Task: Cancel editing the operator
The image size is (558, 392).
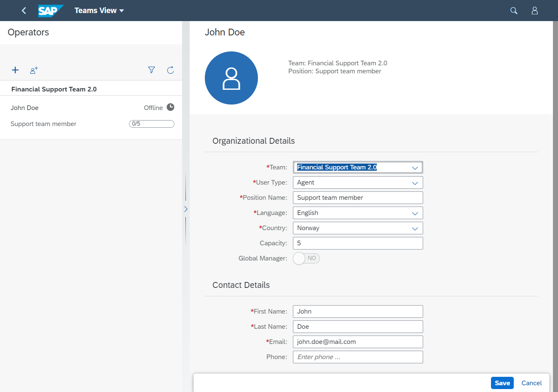Action: pos(531,383)
